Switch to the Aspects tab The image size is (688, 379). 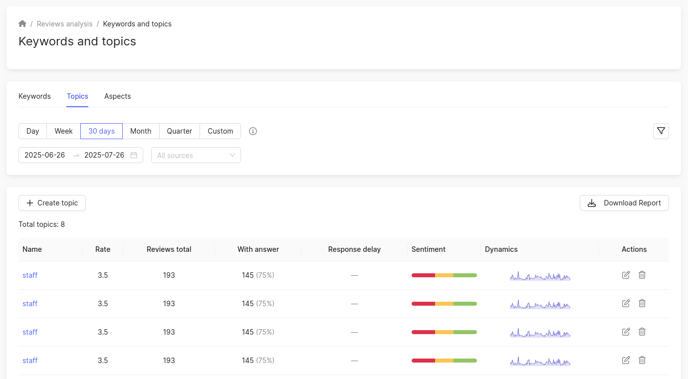(118, 96)
